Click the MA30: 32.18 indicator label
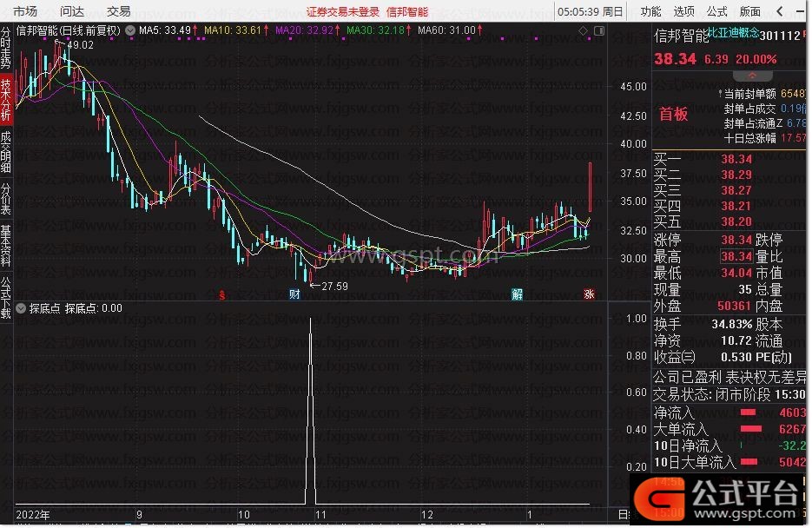Screen dimensions: 812x528 click(x=379, y=30)
